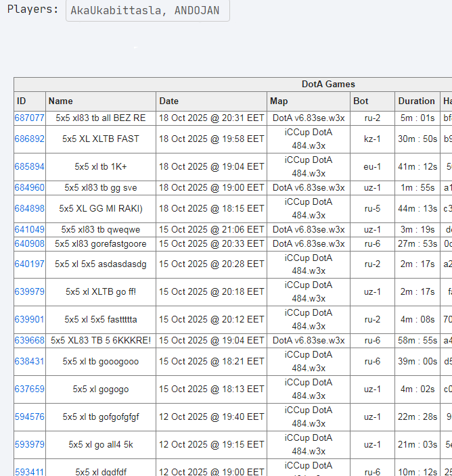This screenshot has height=476, width=452.
Task: Click the Duration column header
Action: point(417,101)
